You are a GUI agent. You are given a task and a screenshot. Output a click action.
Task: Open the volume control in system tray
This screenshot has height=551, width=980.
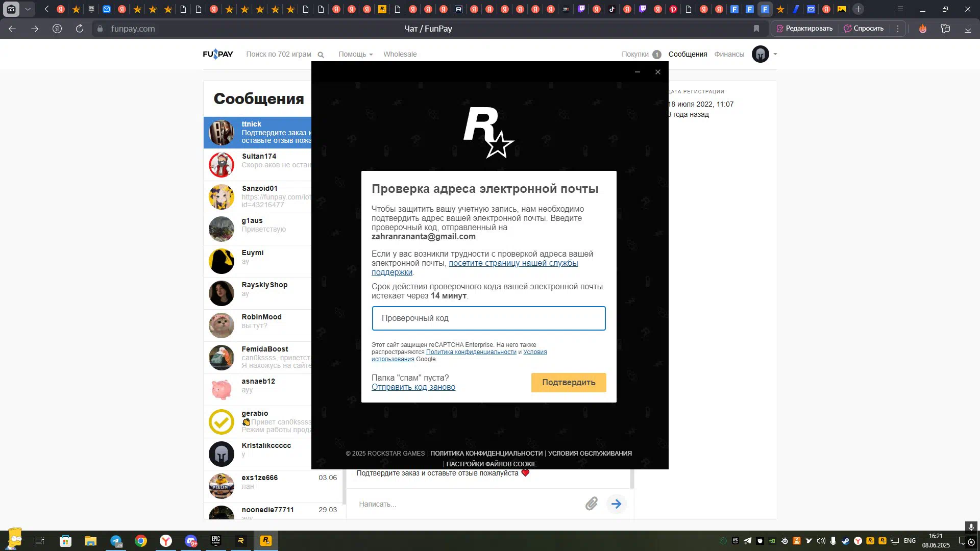point(821,541)
